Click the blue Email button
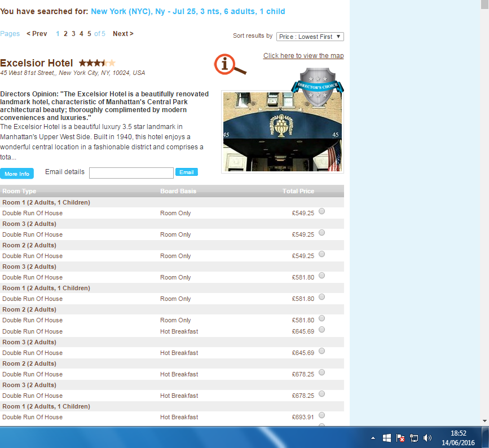 (187, 172)
